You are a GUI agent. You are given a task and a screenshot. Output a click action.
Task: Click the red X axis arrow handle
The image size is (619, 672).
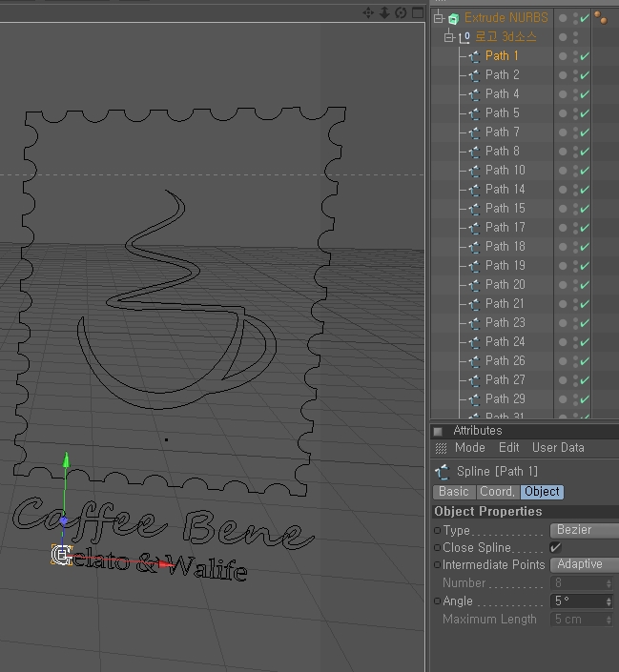pyautogui.click(x=167, y=563)
